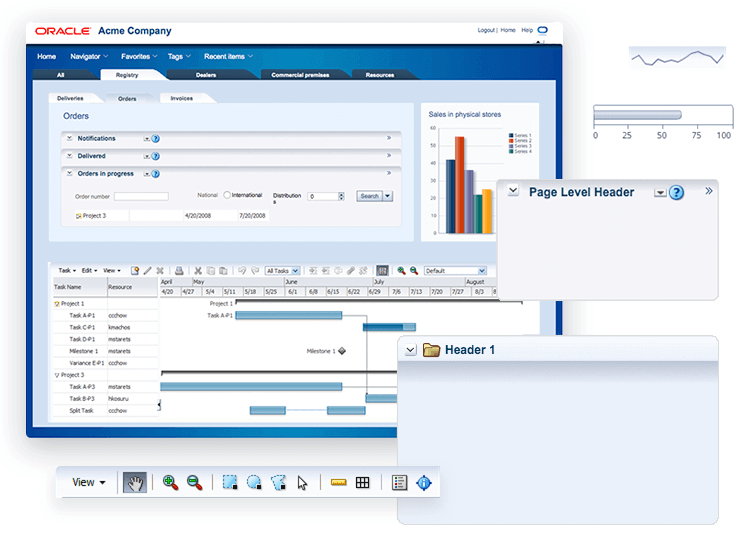Click the Gantt delete X icon
This screenshot has width=750, height=550.
pos(160,271)
